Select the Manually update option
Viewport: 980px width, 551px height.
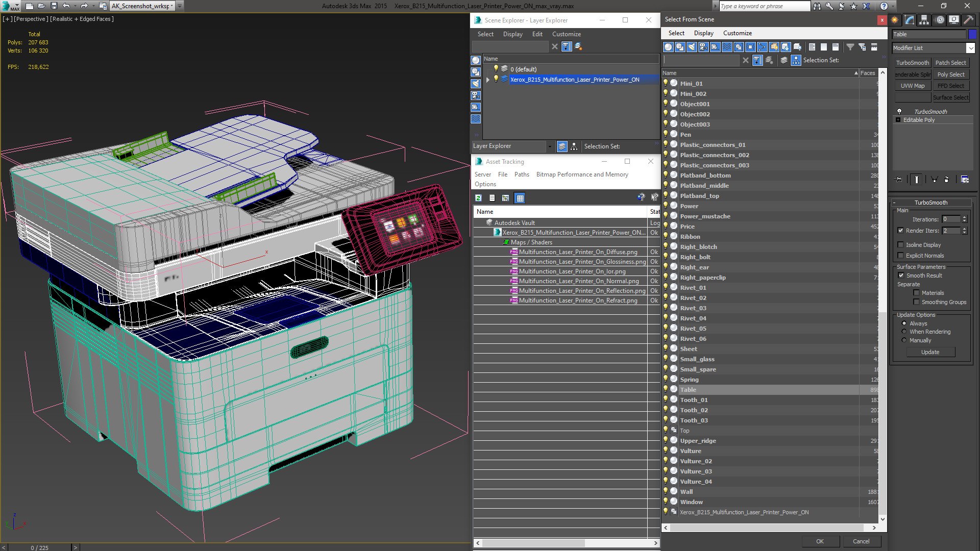[904, 340]
